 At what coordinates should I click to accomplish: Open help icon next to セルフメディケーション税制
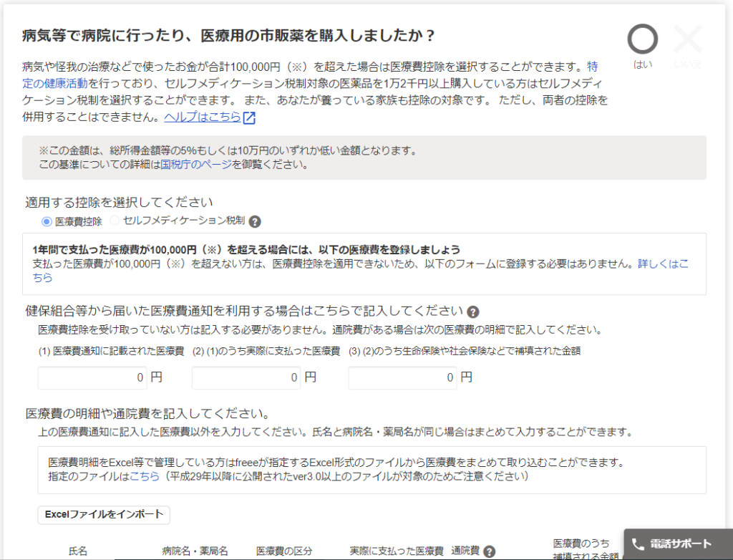(x=255, y=222)
